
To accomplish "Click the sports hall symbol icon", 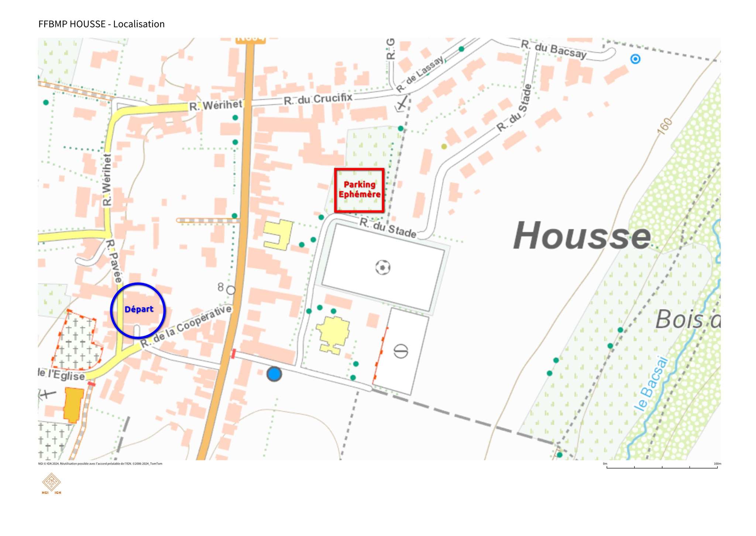I will click(401, 350).
